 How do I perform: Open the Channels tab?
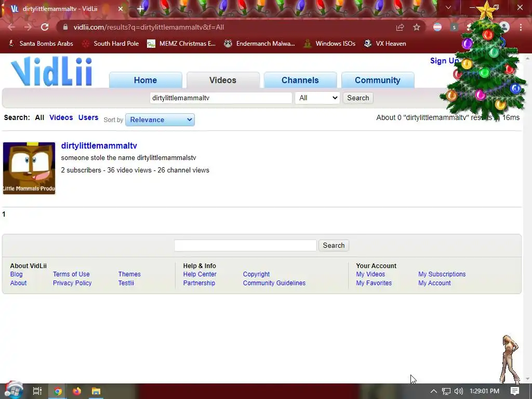[300, 80]
